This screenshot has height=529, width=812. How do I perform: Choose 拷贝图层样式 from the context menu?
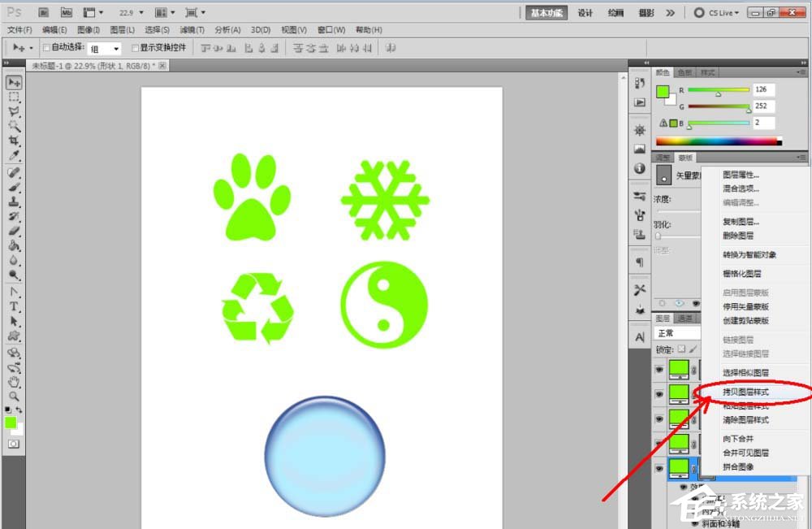click(x=745, y=393)
